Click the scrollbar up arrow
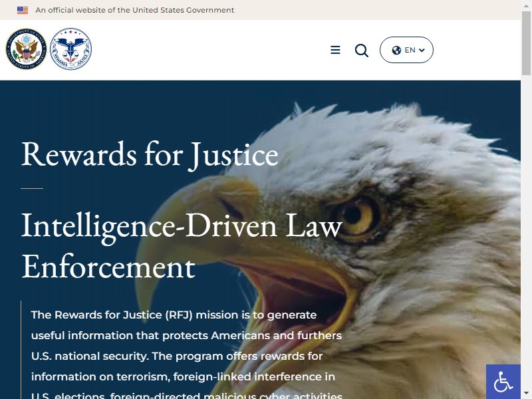 526,5
